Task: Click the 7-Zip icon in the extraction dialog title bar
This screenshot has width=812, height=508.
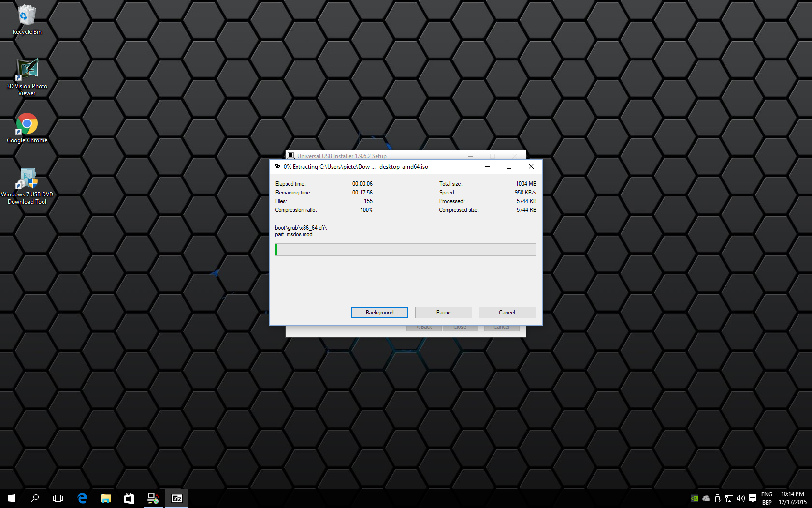Action: tap(277, 166)
